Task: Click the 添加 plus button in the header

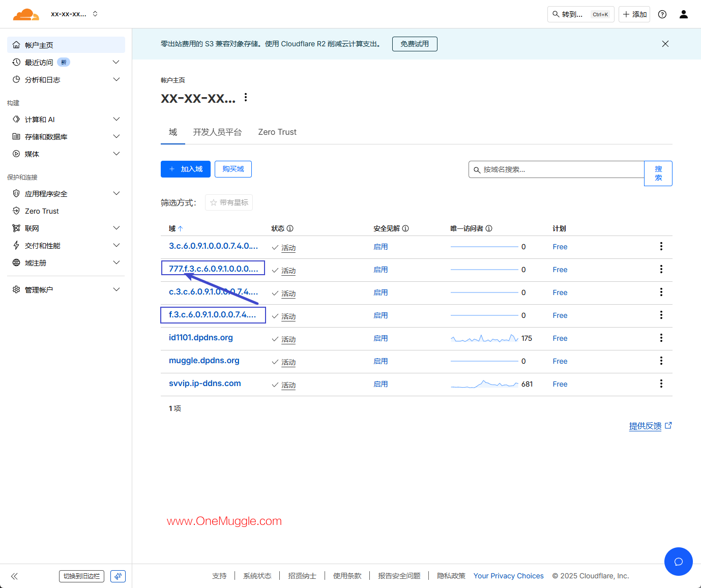Action: click(x=634, y=14)
